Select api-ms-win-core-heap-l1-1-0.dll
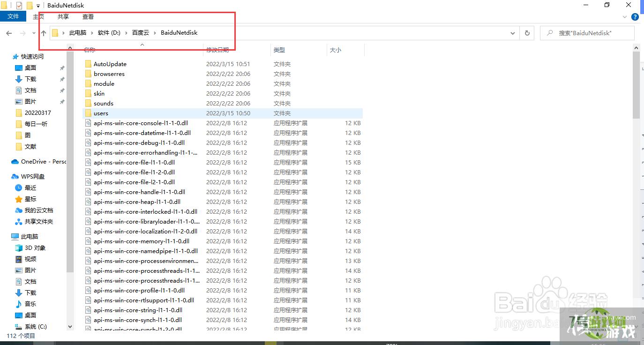Viewport: 644px width, 345px height. tap(137, 202)
